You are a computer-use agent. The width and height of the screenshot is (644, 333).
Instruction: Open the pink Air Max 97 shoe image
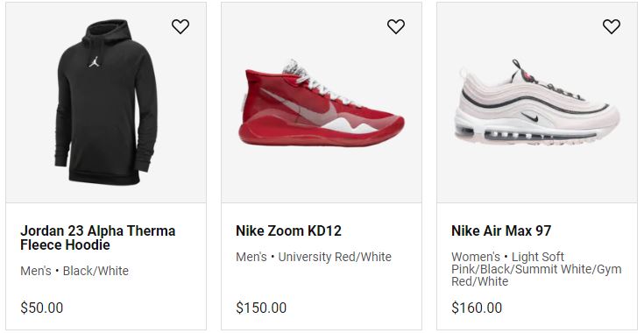537,102
